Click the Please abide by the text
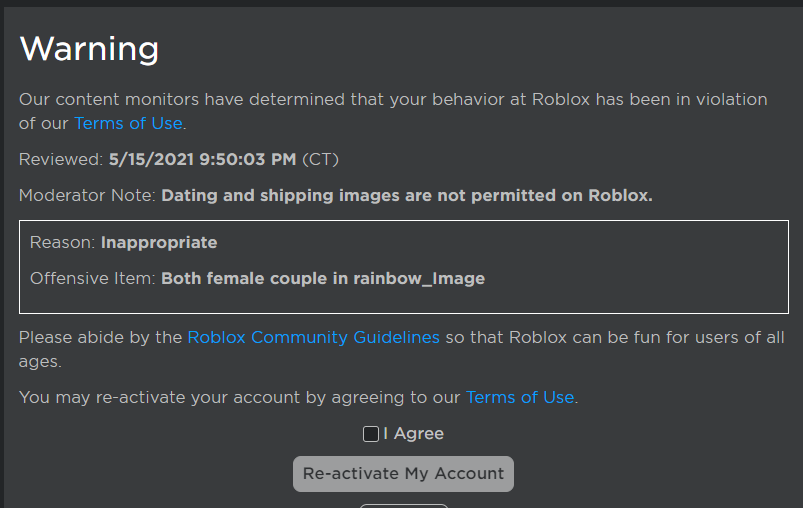 (x=100, y=337)
